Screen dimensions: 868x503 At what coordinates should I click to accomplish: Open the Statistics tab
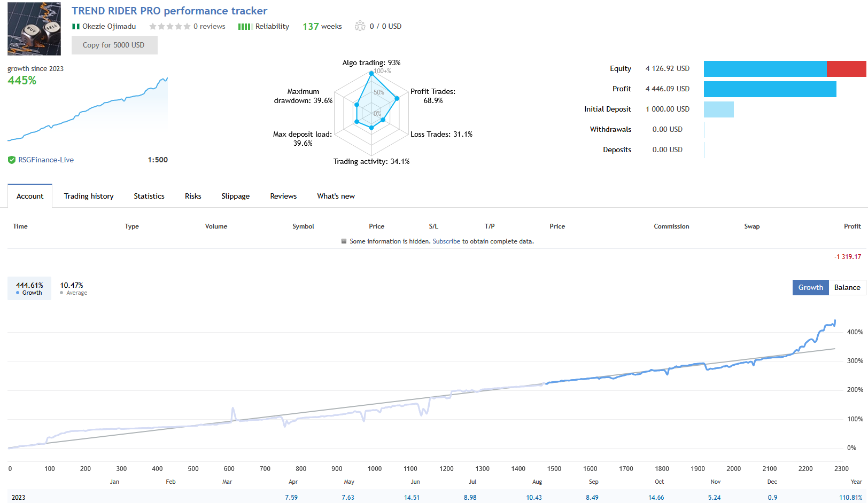coord(149,196)
